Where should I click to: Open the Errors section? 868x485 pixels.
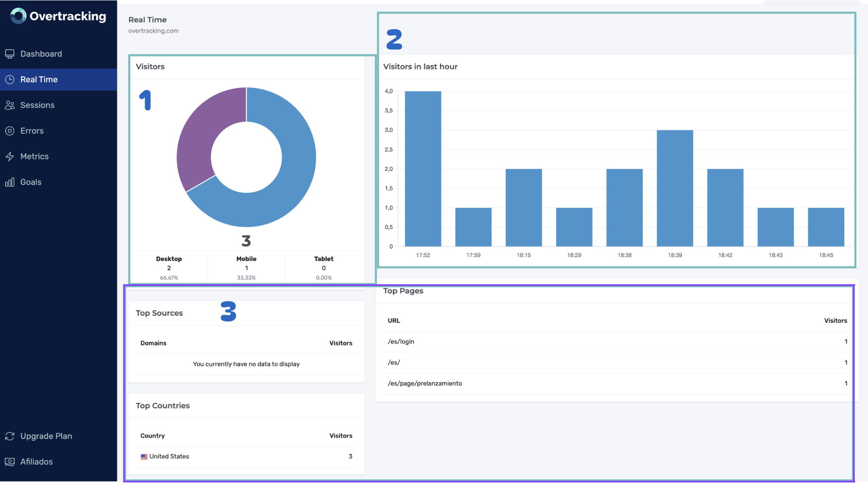pyautogui.click(x=59, y=131)
